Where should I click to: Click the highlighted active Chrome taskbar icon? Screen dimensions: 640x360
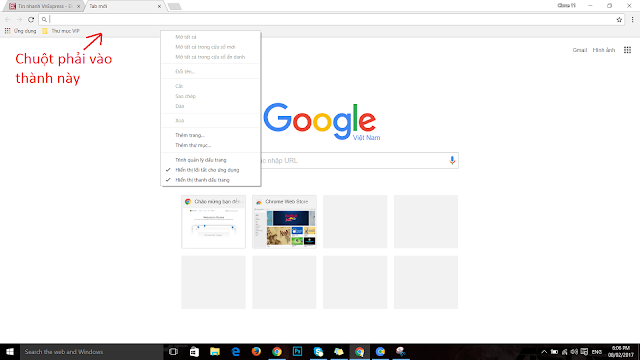coord(360,352)
